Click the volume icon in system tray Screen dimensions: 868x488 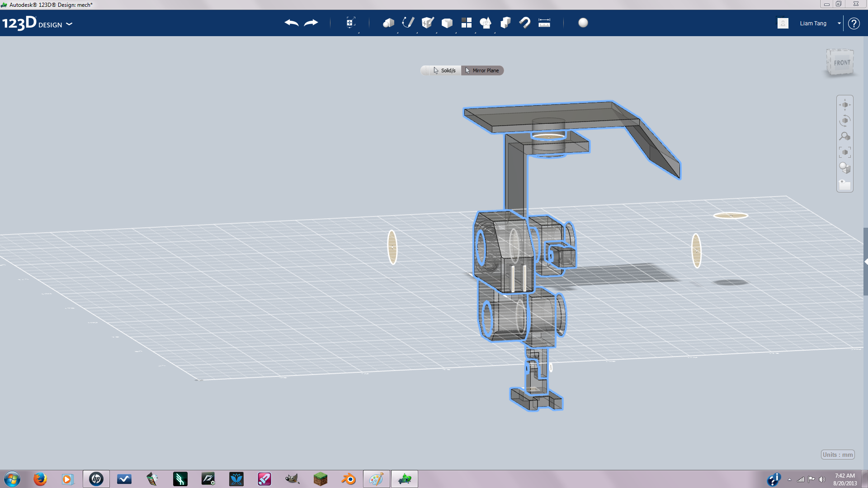[x=822, y=479]
